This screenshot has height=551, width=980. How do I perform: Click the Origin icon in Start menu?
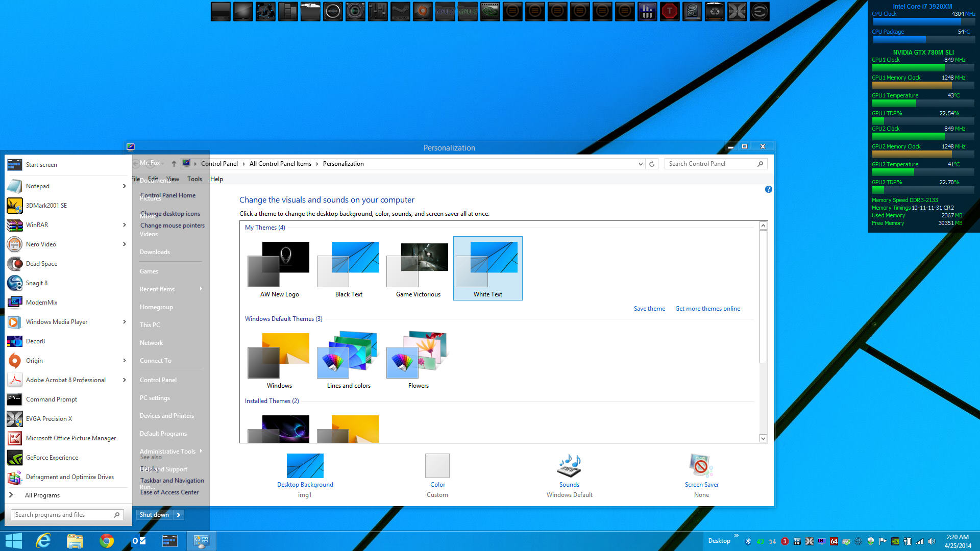tap(15, 361)
